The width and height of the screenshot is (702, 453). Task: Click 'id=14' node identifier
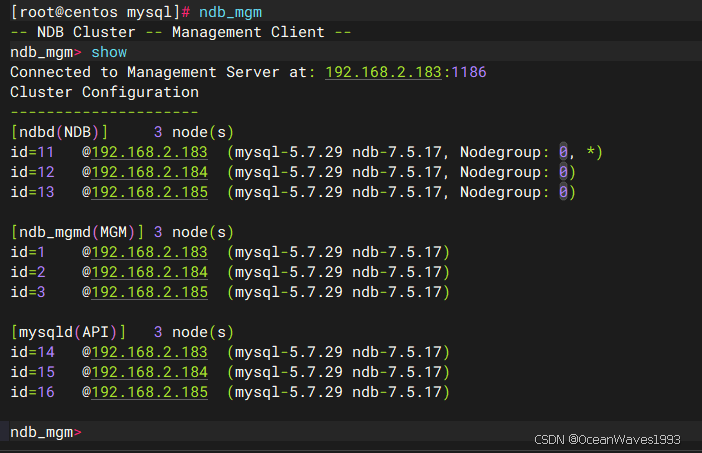click(32, 352)
